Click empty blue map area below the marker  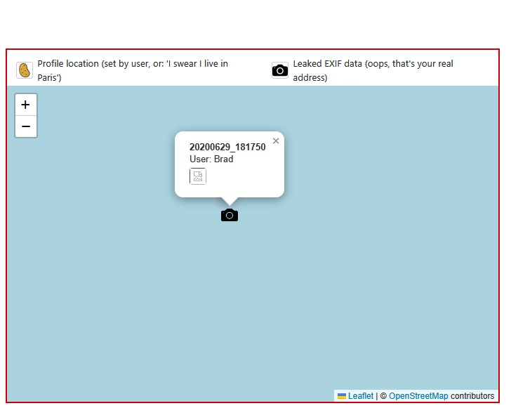coord(230,302)
